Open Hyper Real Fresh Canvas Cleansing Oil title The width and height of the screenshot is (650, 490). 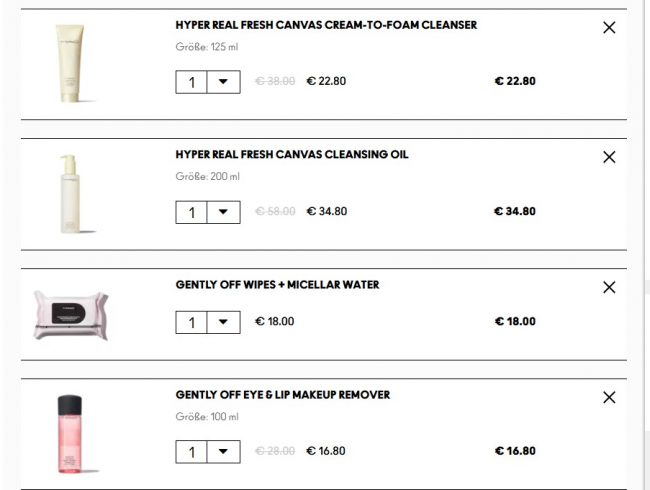click(x=292, y=155)
